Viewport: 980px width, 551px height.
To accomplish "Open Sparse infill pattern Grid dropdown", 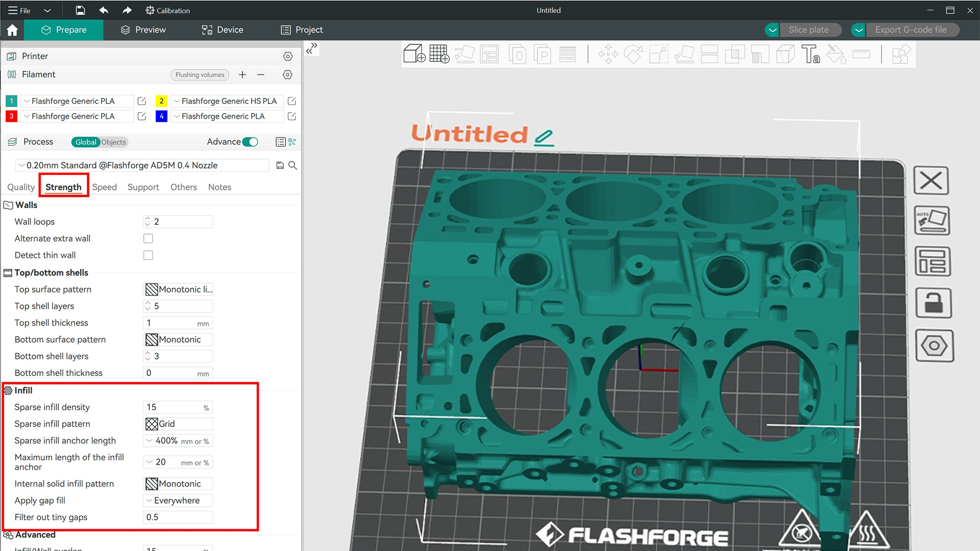I will pyautogui.click(x=178, y=424).
